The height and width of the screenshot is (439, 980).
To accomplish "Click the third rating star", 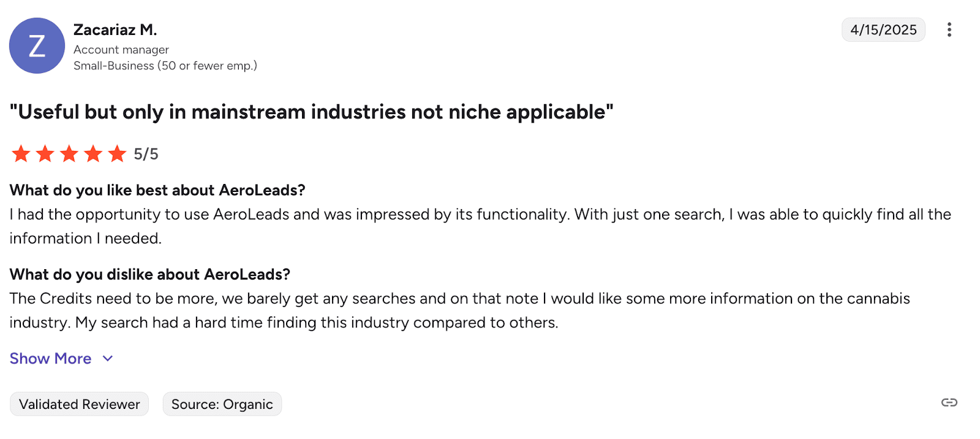I will 69,154.
